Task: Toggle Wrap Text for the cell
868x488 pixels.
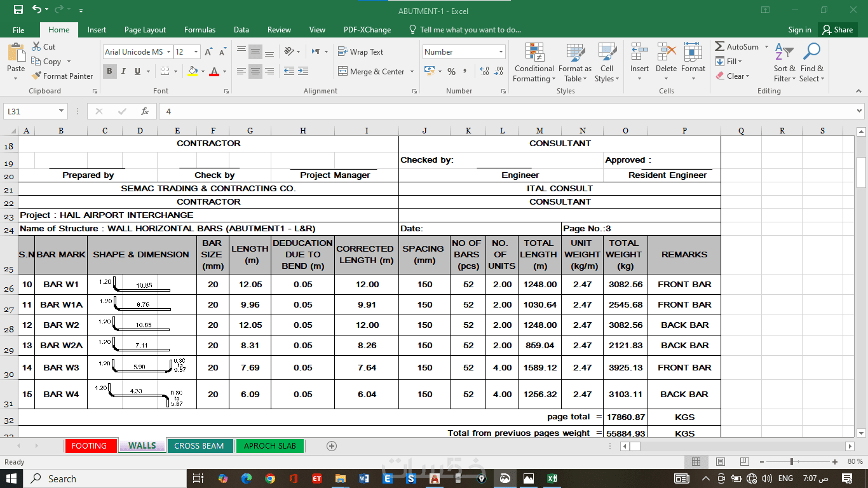Action: 360,52
